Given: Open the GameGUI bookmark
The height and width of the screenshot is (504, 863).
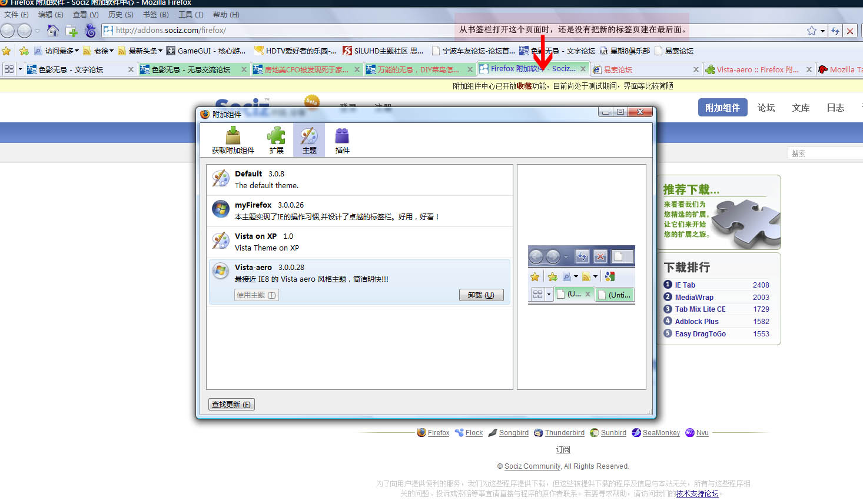Looking at the screenshot, I should 205,51.
